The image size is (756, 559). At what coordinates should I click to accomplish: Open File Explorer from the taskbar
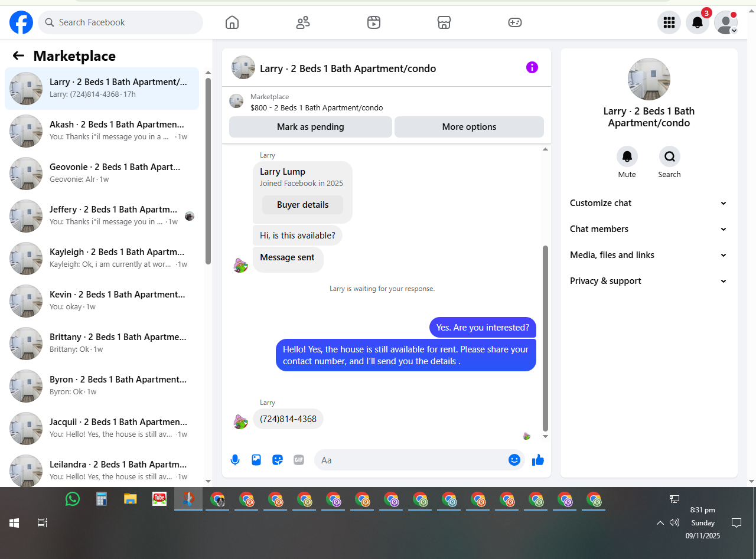pyautogui.click(x=131, y=499)
